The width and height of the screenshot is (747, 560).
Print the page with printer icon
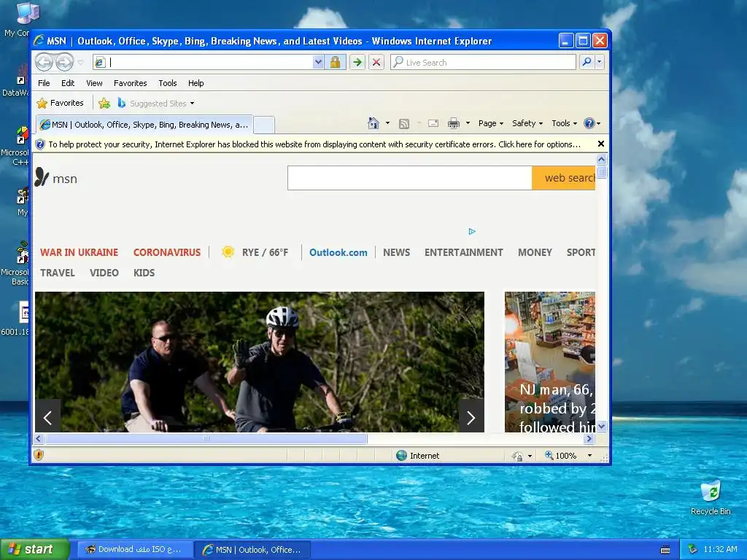point(454,123)
